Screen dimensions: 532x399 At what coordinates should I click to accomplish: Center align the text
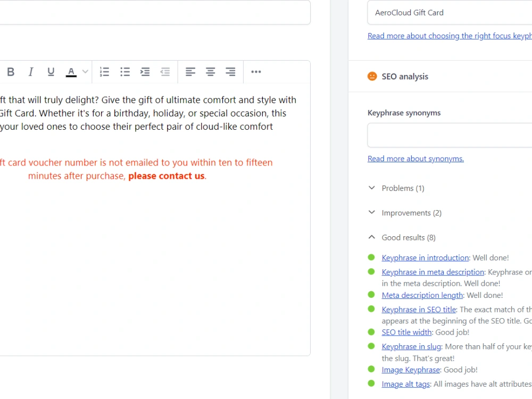pyautogui.click(x=210, y=72)
